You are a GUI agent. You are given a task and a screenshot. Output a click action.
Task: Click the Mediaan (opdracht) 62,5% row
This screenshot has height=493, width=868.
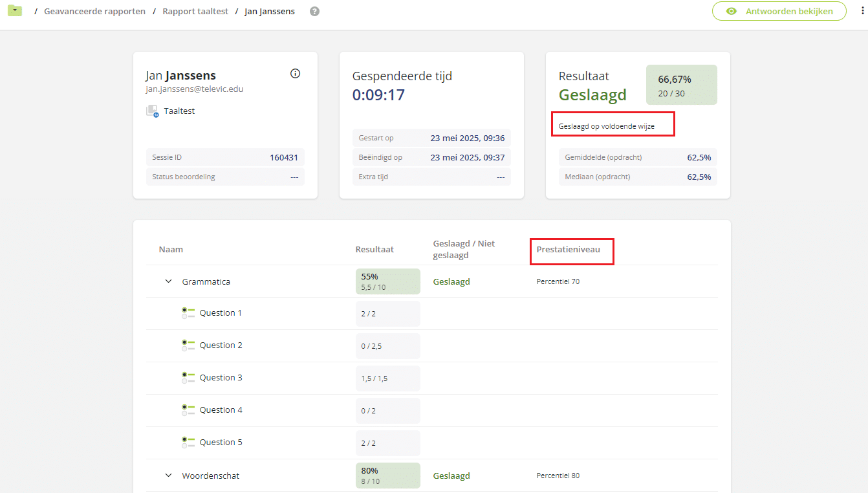pyautogui.click(x=638, y=177)
